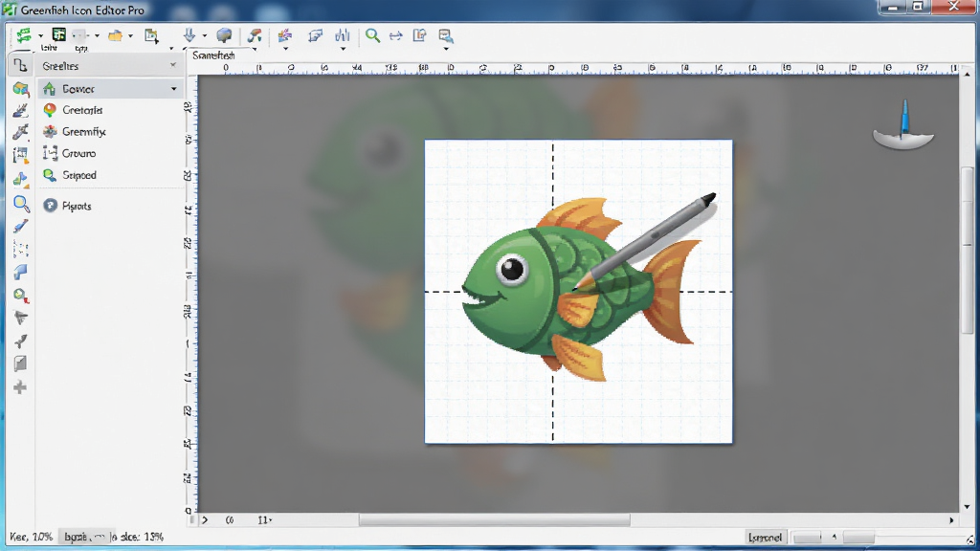Click the picture page toolbar icon
Screen dimensions: 980x551
151,35
